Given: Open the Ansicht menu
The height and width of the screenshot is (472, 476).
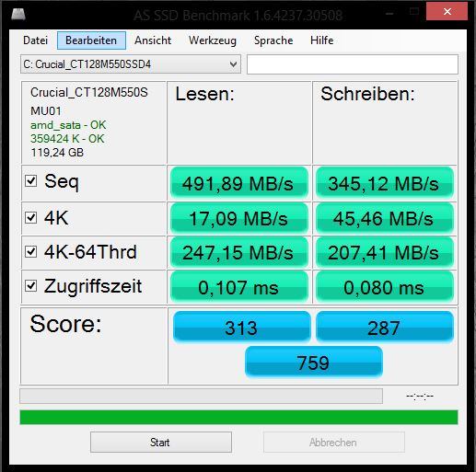Looking at the screenshot, I should tap(153, 40).
